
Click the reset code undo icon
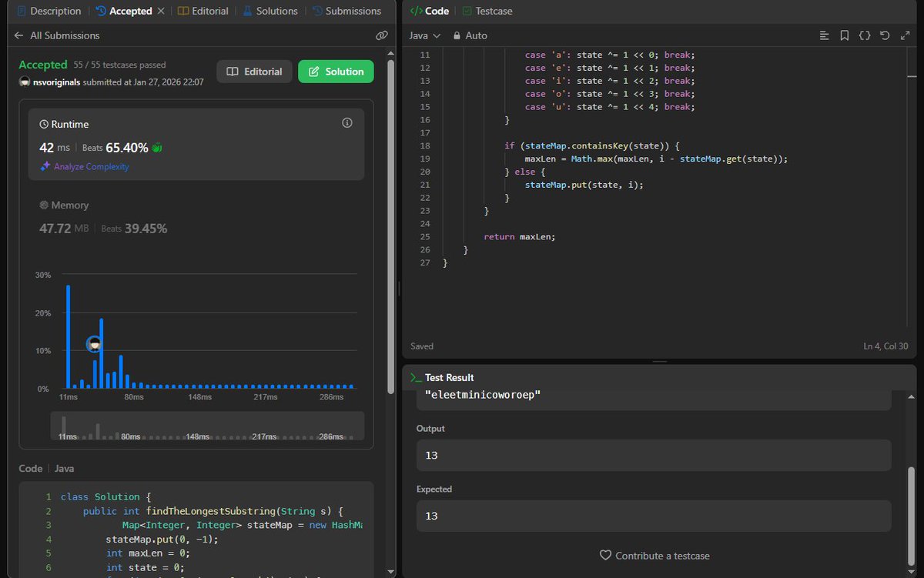pyautogui.click(x=885, y=35)
